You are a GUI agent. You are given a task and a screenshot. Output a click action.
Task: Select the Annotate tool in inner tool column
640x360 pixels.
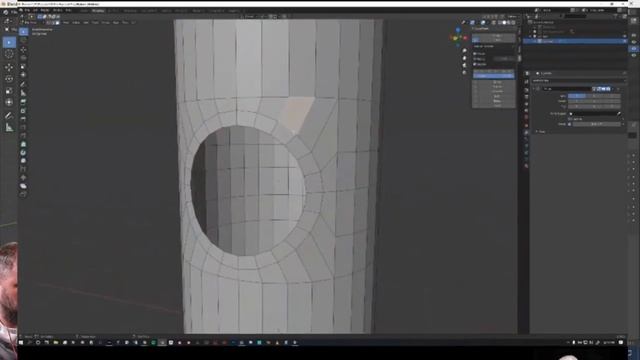coord(23,84)
